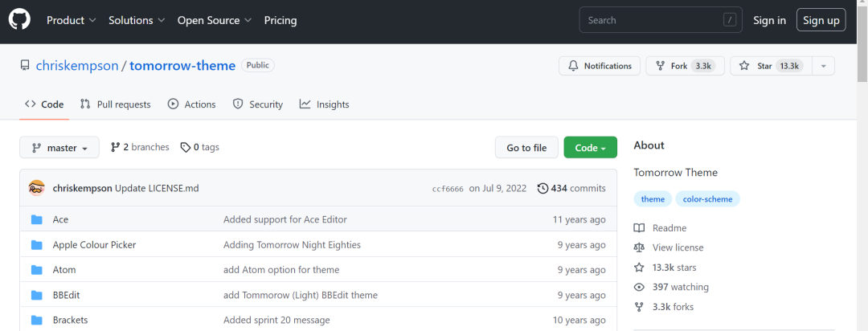Click the repository book icon beside chriskempson
The image size is (868, 331).
coord(25,66)
